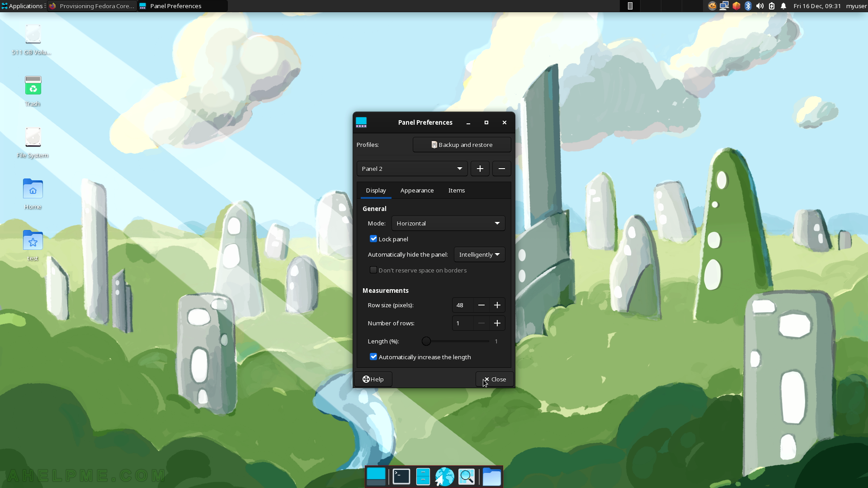The width and height of the screenshot is (868, 488).
Task: Switch to Provisioning Fedora Core taskbar window
Action: tap(92, 6)
